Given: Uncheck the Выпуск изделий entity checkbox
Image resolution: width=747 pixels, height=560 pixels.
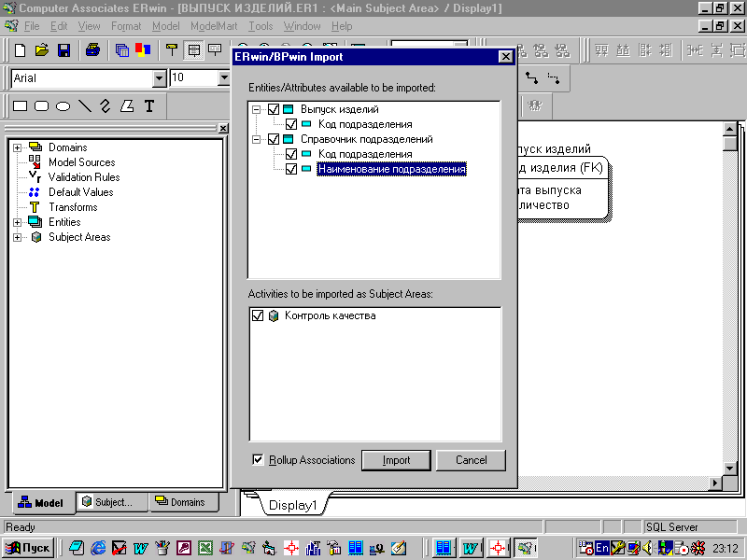Looking at the screenshot, I should 274,109.
